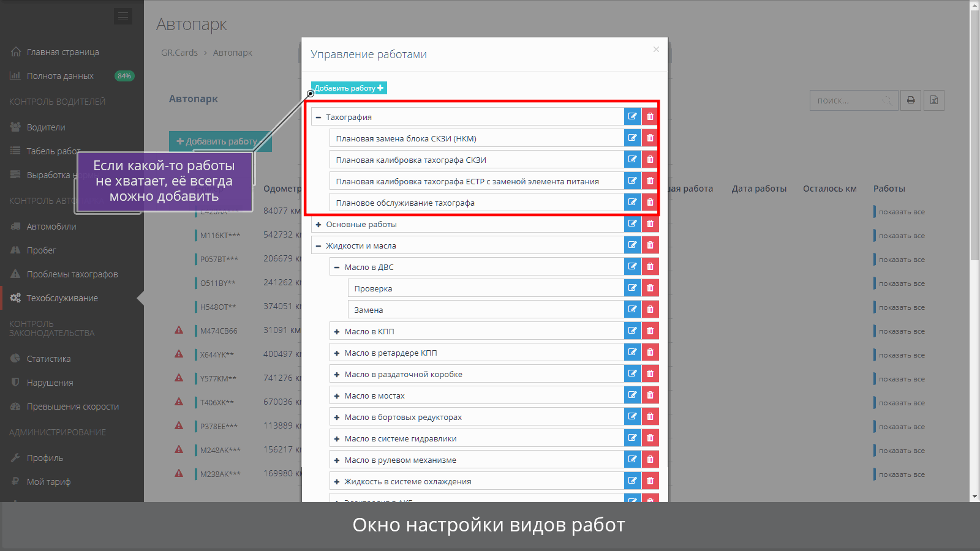Delete the Замена work item

[650, 309]
